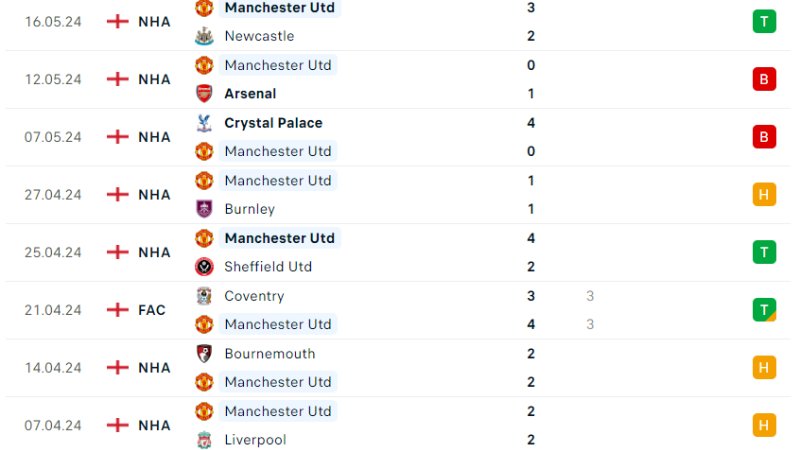The image size is (800, 450).
Task: Click the Sheffield Utd club crest icon
Action: click(204, 267)
